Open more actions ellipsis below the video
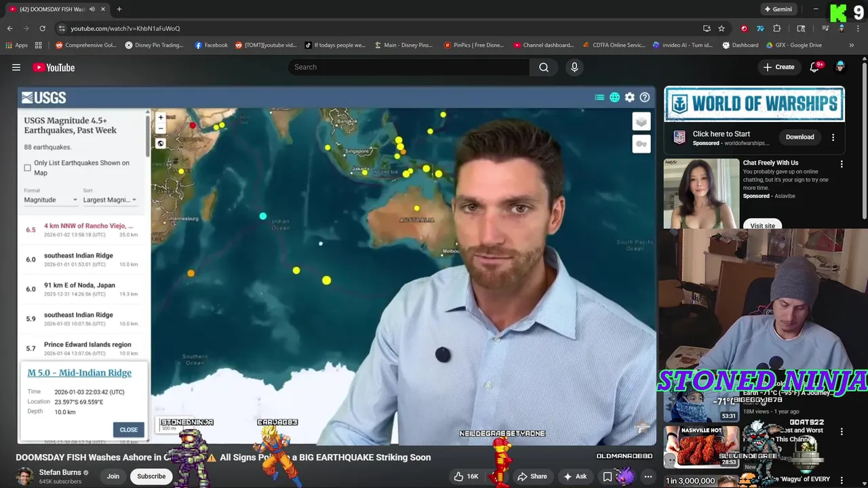Screen dimensions: 868x488 [x=648, y=476]
